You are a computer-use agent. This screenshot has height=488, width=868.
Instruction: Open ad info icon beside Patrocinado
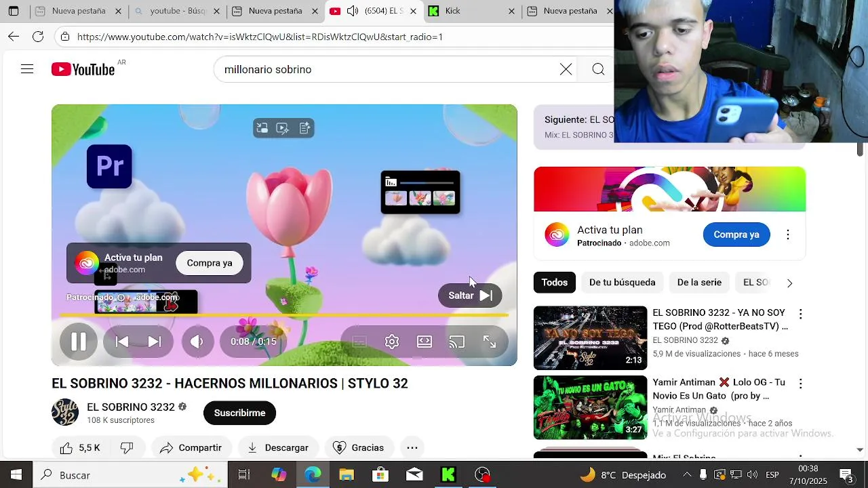[121, 298]
